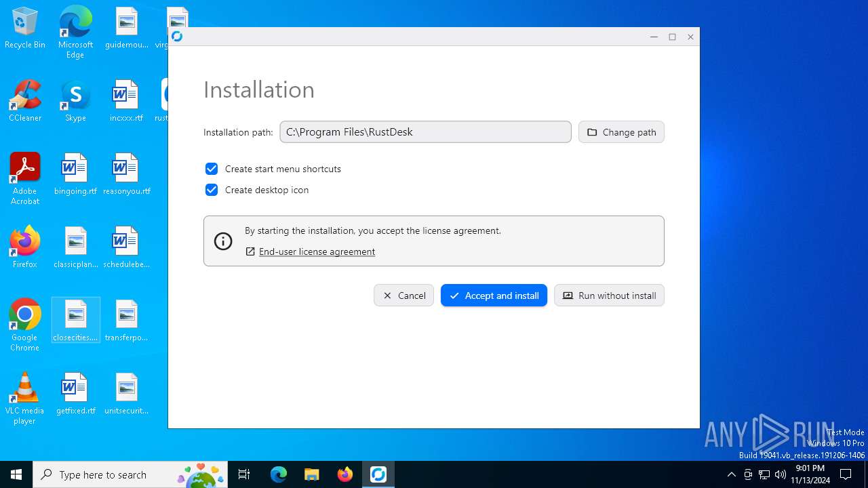This screenshot has width=868, height=488.
Task: Launch Firefox from the taskbar
Action: [x=345, y=474]
